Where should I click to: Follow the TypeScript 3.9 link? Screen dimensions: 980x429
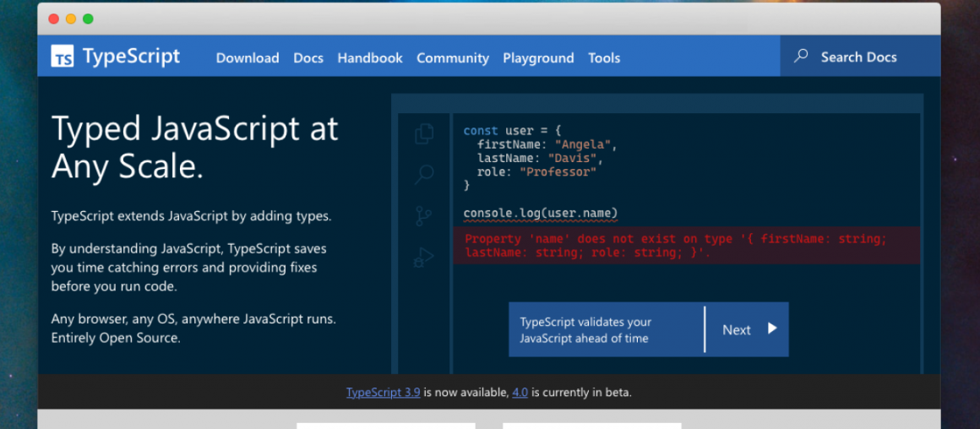383,393
